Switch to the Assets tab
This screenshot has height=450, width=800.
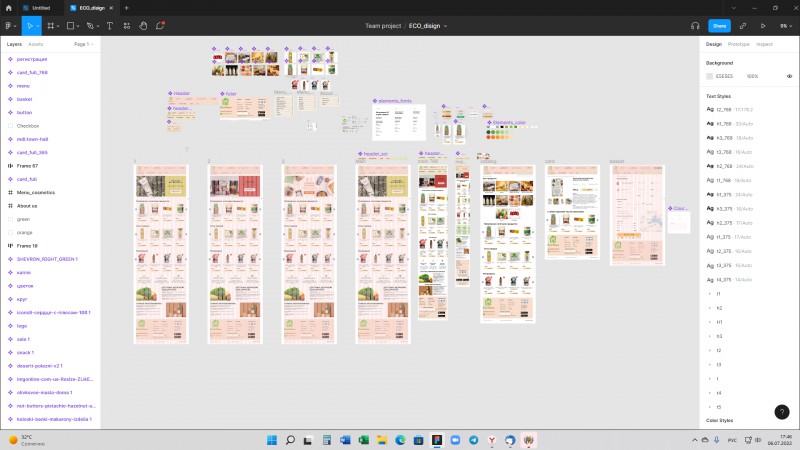coord(36,44)
